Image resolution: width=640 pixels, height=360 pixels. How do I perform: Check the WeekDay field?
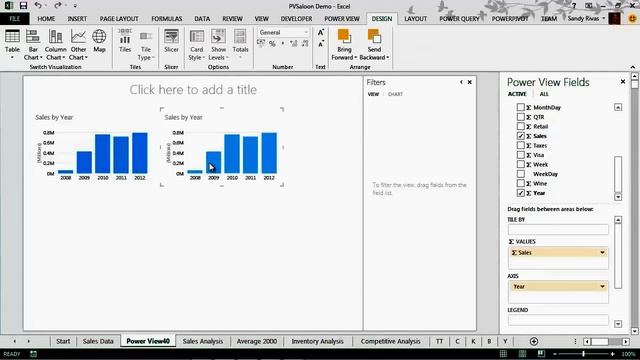[520, 174]
